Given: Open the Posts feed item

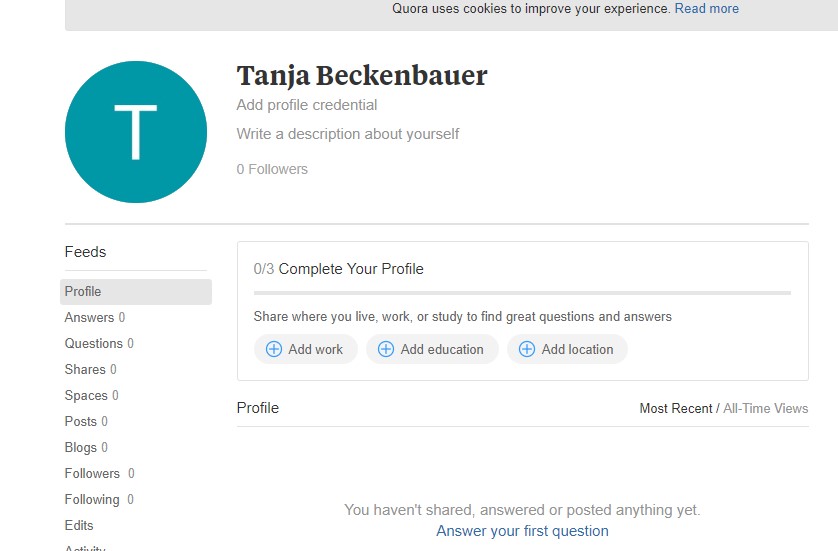Looking at the screenshot, I should point(86,421).
